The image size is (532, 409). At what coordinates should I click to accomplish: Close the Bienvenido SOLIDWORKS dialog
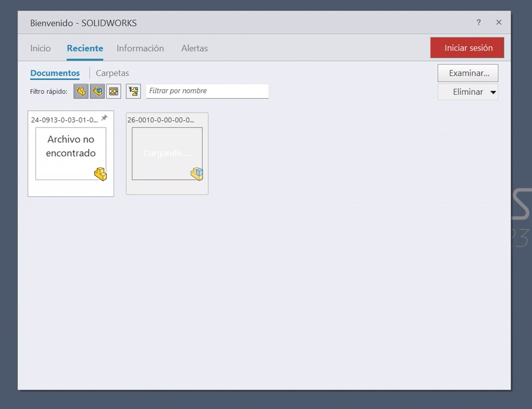click(498, 22)
